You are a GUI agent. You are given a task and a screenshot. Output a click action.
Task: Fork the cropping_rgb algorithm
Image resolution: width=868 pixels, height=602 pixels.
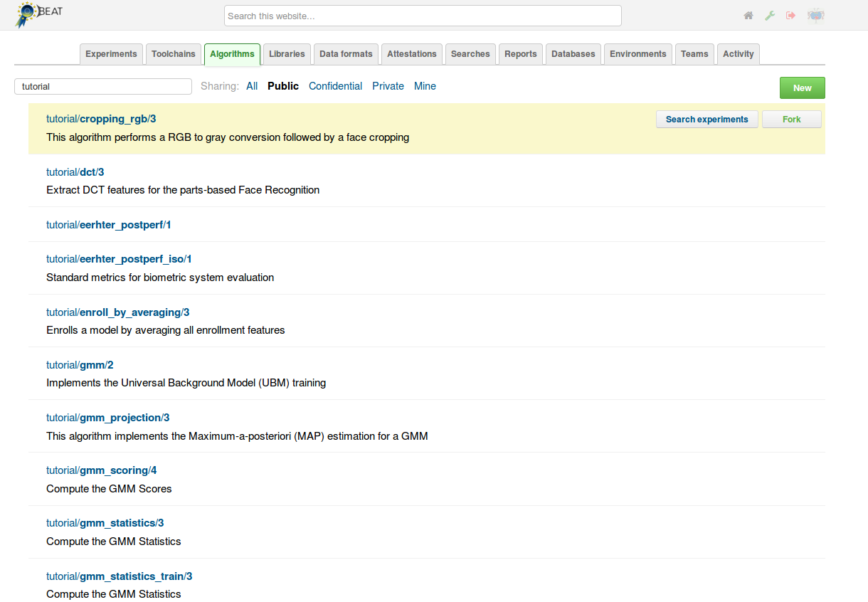point(791,120)
